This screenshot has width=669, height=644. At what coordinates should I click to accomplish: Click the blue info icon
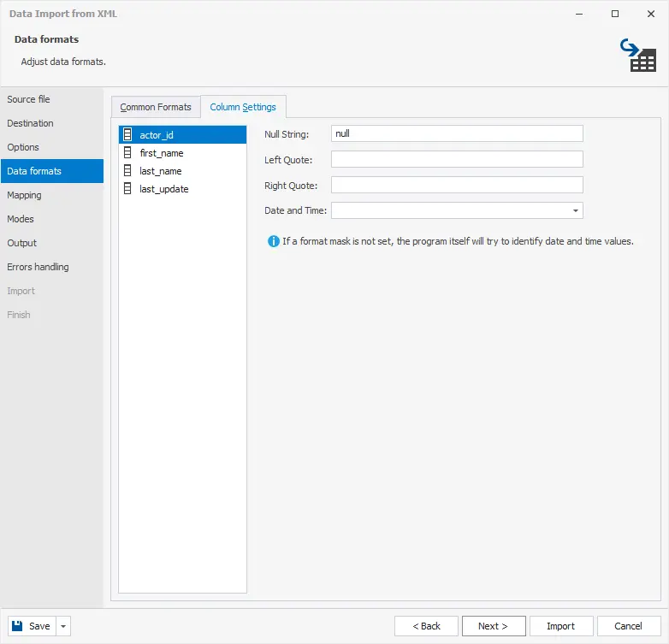273,241
